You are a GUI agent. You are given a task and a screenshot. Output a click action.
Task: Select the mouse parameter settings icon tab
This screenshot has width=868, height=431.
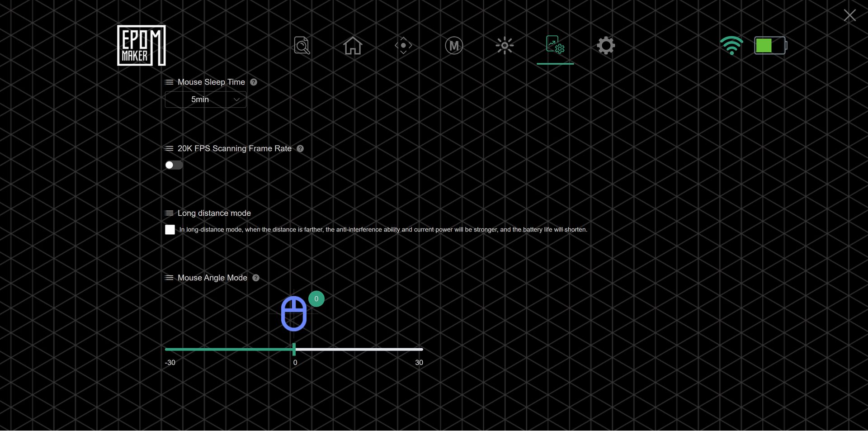[x=555, y=45]
